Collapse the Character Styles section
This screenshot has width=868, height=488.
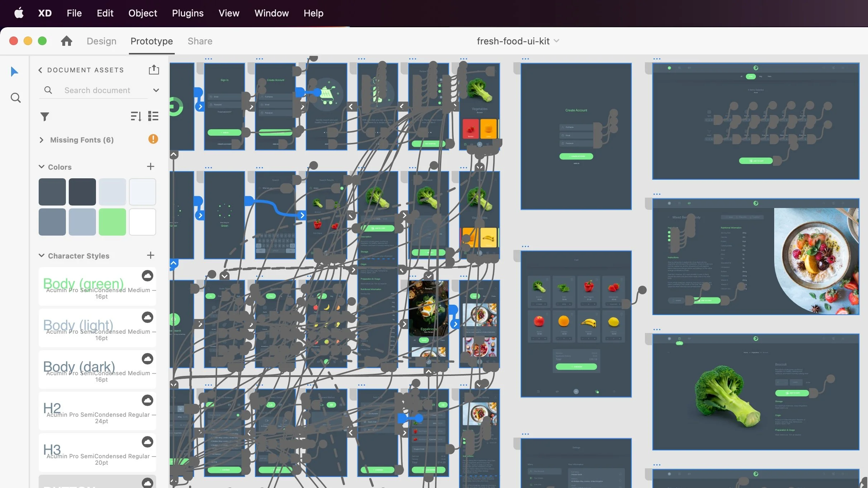click(x=42, y=256)
